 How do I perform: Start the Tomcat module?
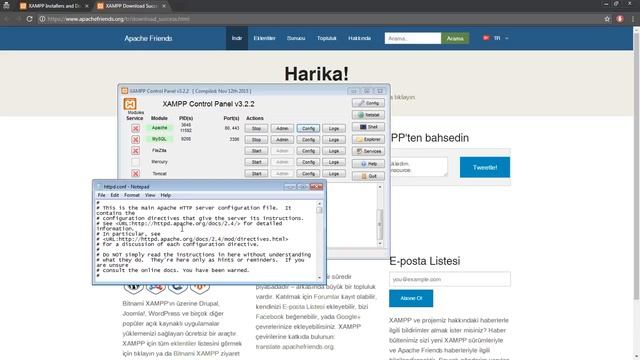(x=256, y=173)
